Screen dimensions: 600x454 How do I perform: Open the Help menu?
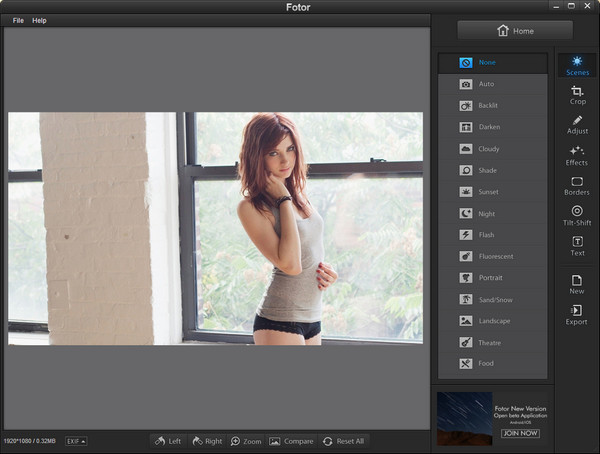point(39,20)
